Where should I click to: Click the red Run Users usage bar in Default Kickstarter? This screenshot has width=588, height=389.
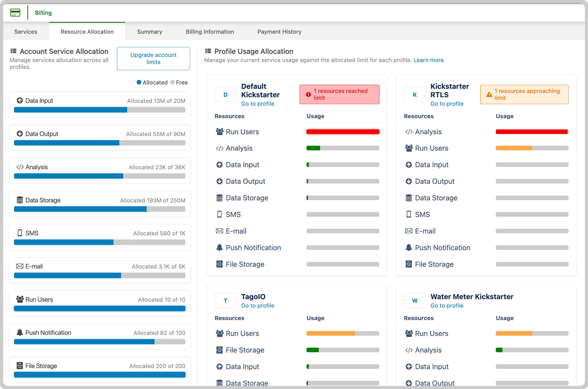click(x=343, y=132)
